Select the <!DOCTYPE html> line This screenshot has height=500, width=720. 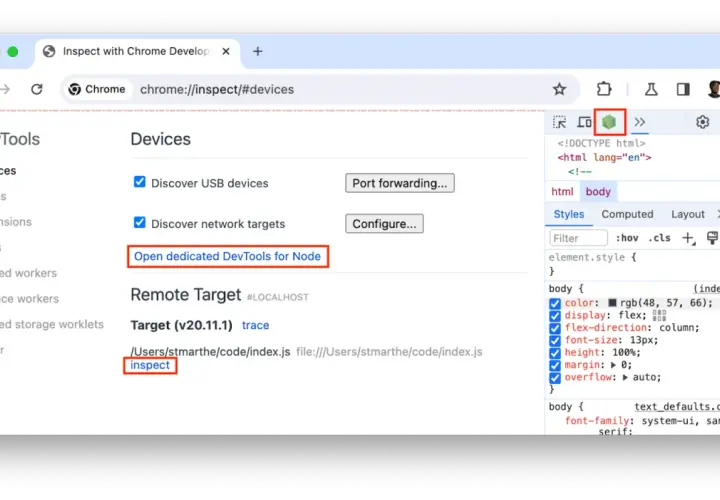click(x=602, y=143)
